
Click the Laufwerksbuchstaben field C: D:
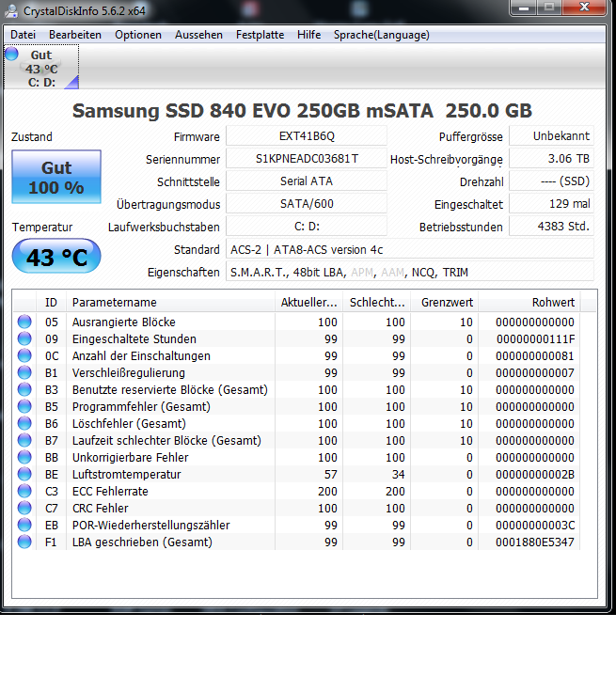coord(307,227)
